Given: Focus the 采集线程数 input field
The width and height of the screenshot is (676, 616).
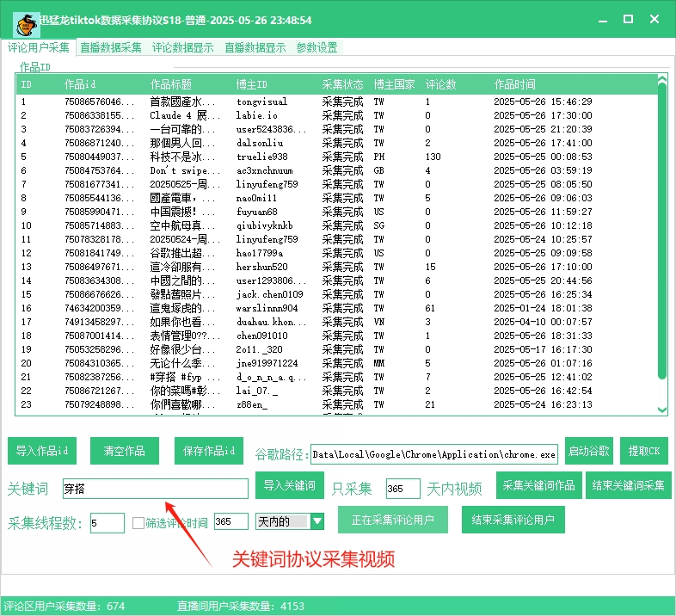Looking at the screenshot, I should click(108, 523).
